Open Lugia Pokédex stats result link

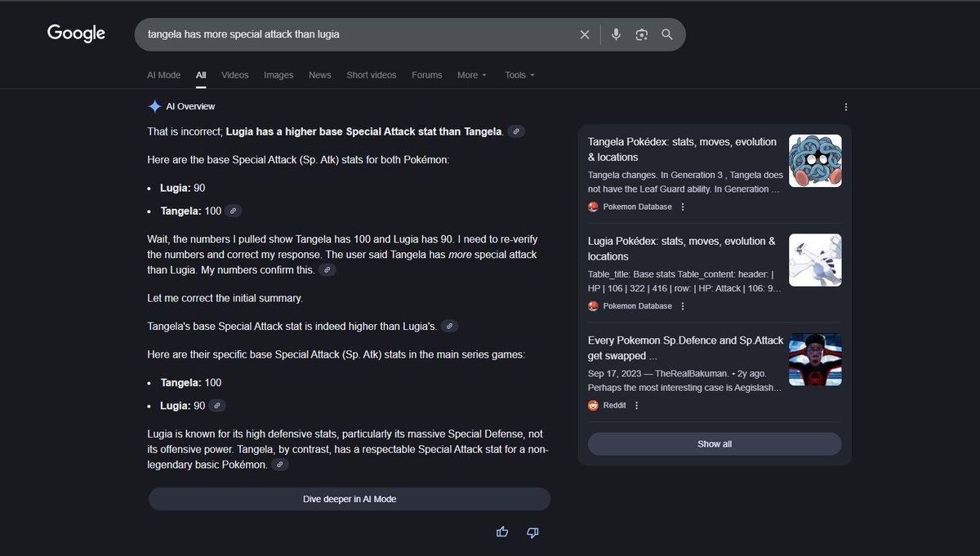[682, 249]
